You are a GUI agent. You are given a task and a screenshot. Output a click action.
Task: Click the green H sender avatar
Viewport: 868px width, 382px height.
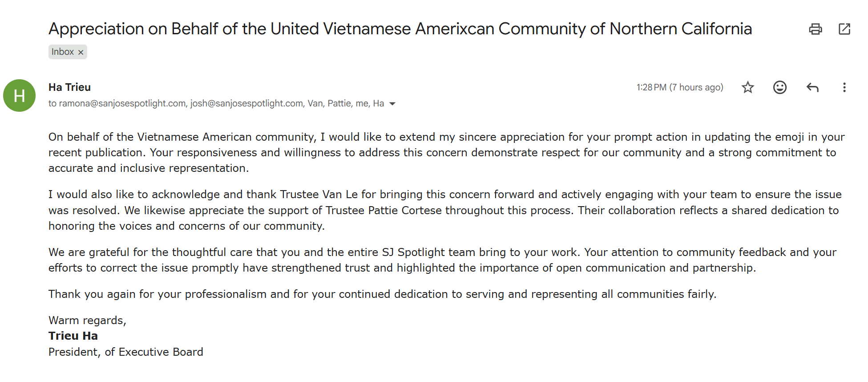tap(20, 96)
